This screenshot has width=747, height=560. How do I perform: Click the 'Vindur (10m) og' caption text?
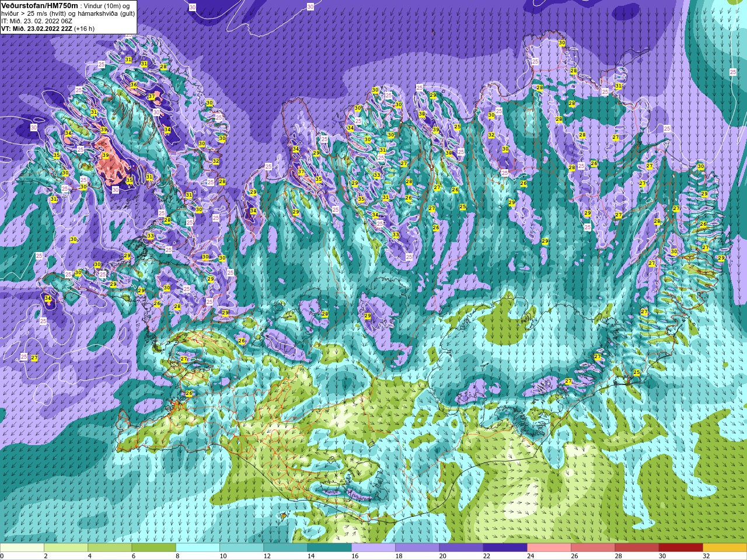(x=107, y=6)
